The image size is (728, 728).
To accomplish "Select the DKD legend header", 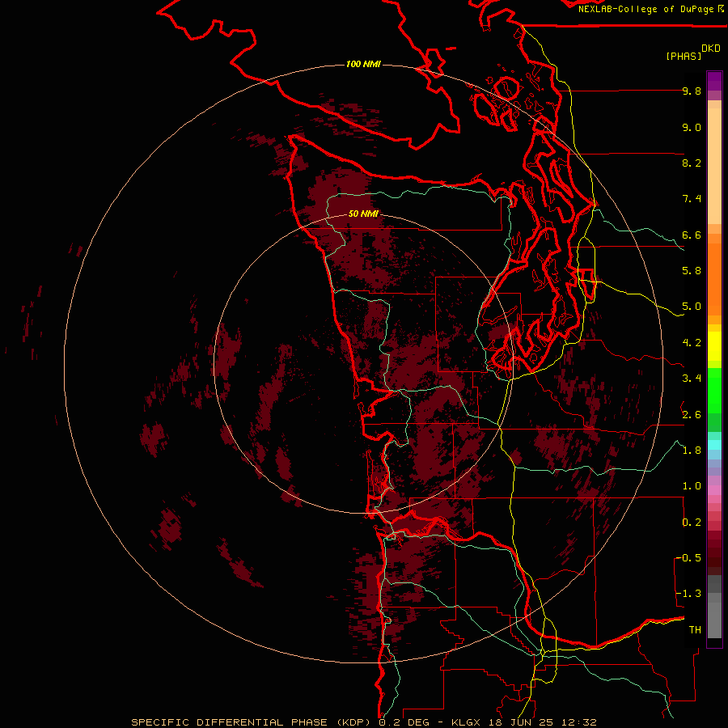I will coord(710,49).
